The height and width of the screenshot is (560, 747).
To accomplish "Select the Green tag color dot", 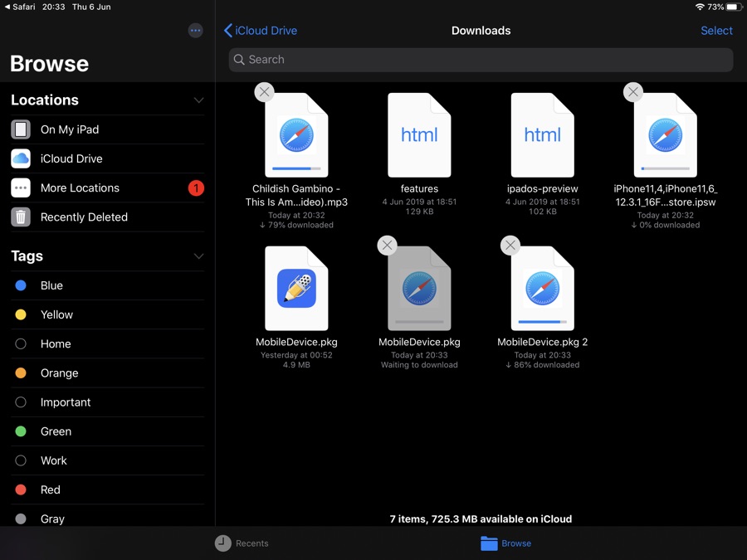I will [x=21, y=431].
